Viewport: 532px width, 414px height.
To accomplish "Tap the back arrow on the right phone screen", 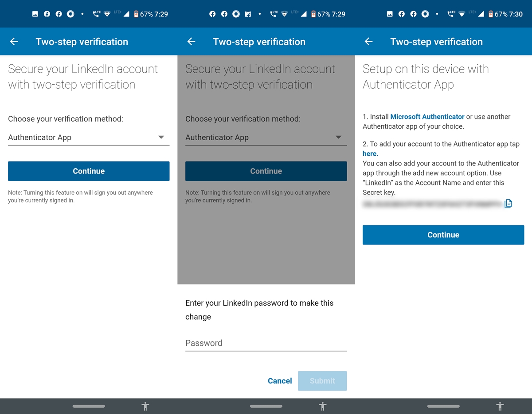I will point(369,42).
